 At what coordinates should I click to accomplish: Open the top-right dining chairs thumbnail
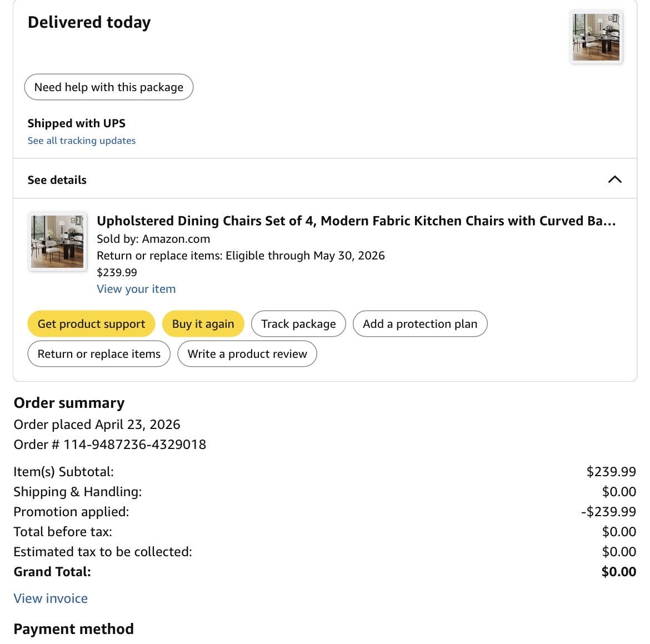pyautogui.click(x=596, y=37)
